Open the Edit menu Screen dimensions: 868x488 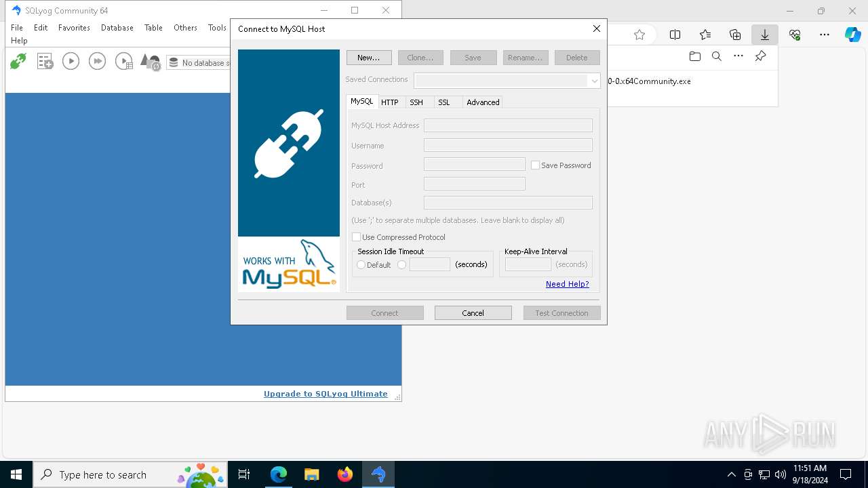pyautogui.click(x=41, y=28)
